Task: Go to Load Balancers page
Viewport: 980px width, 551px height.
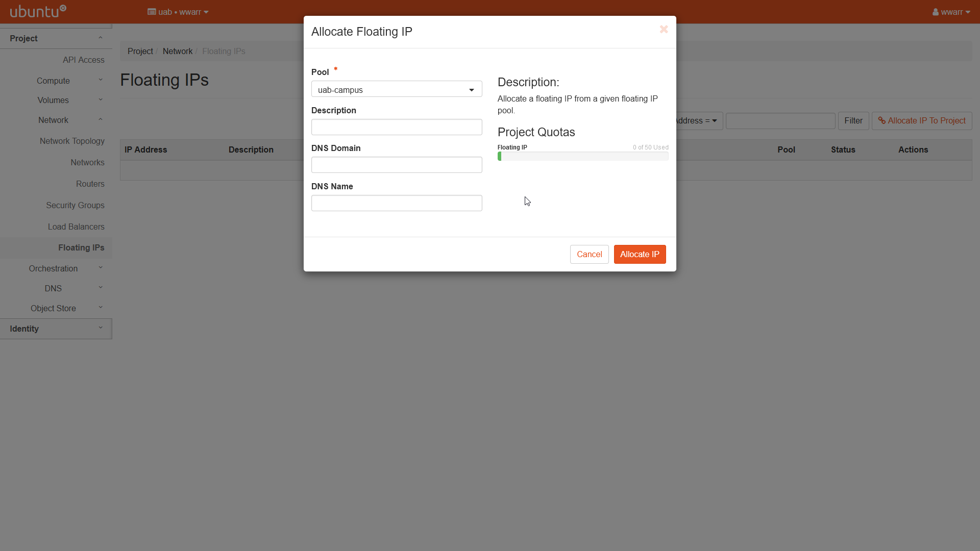Action: 76,227
